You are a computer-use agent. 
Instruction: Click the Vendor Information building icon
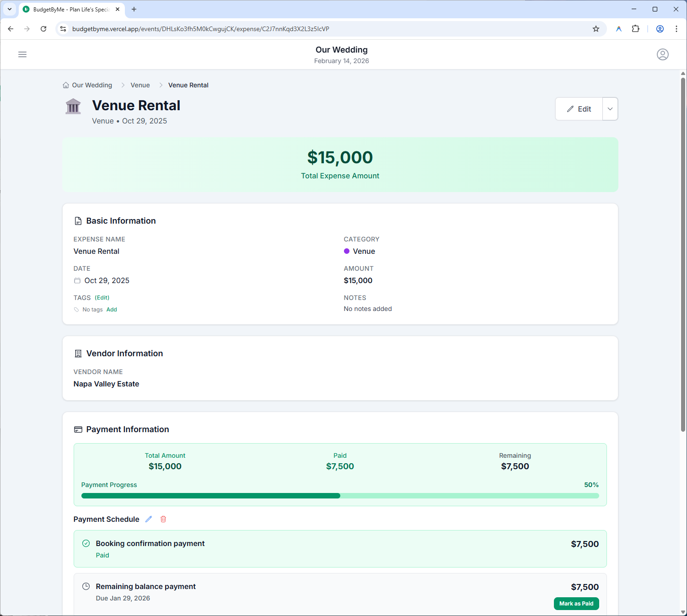pos(78,353)
